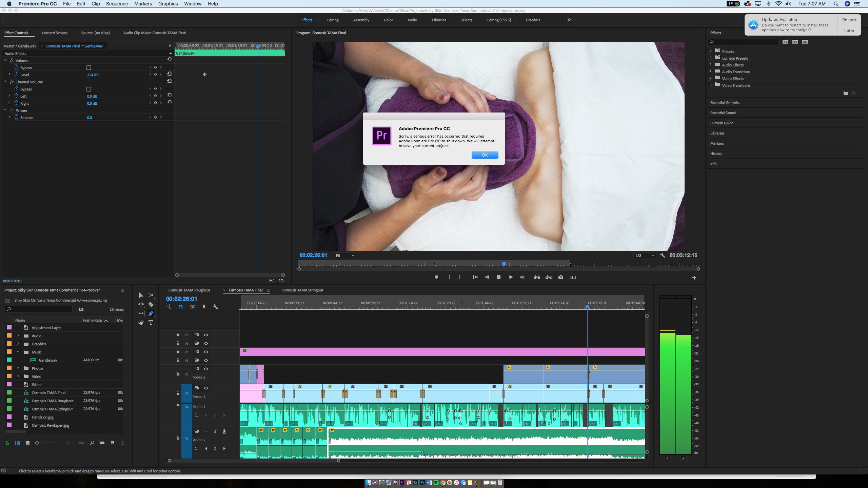
Task: Enable Bypass checkbox for Volume effect
Action: click(x=89, y=67)
